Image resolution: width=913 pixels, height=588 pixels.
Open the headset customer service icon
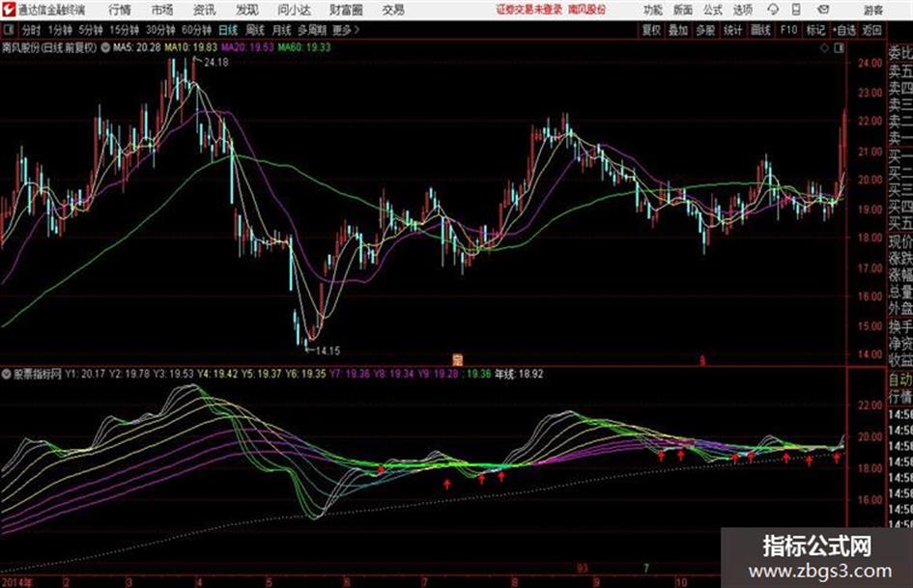click(773, 10)
